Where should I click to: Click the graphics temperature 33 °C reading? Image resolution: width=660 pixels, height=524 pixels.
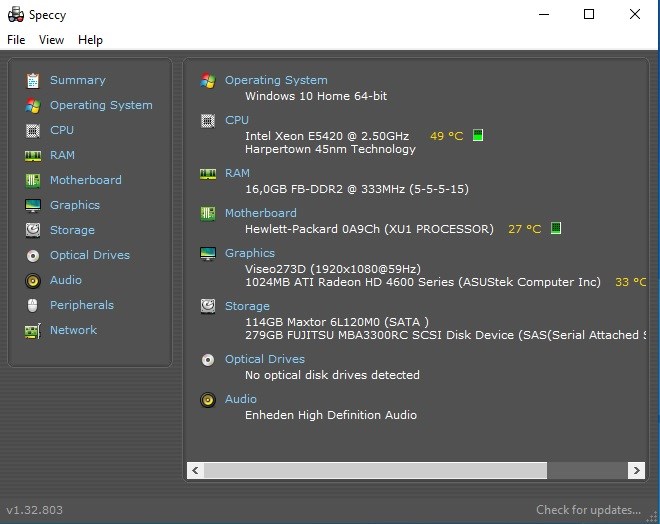coord(631,282)
